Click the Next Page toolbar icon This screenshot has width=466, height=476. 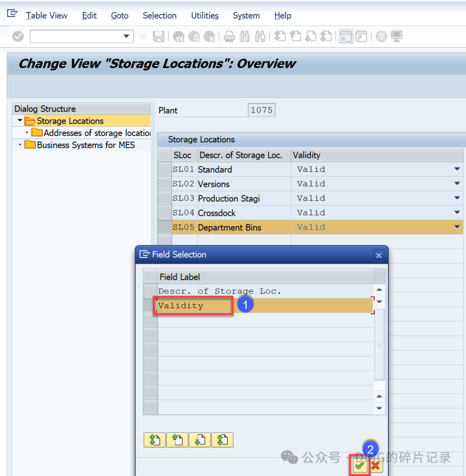311,36
